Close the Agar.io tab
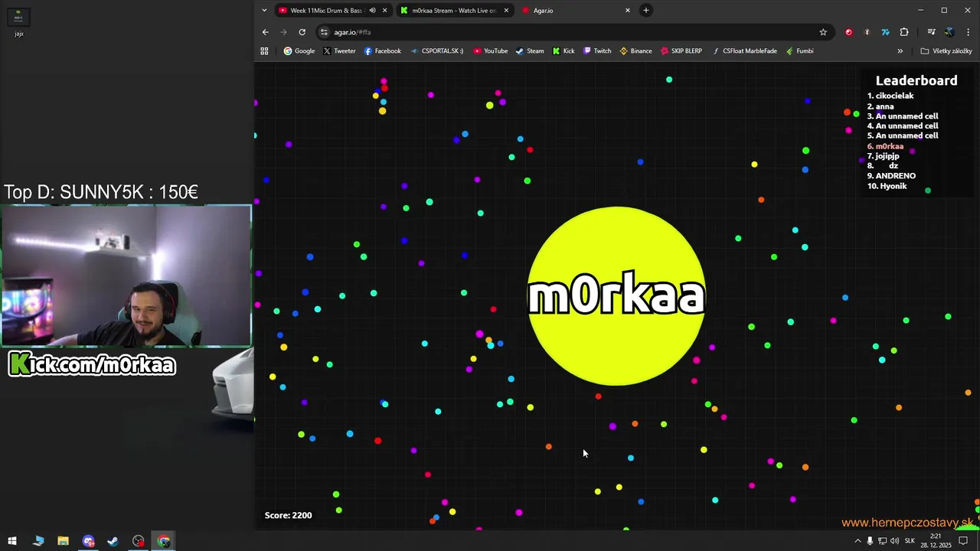980x551 pixels. 628,10
